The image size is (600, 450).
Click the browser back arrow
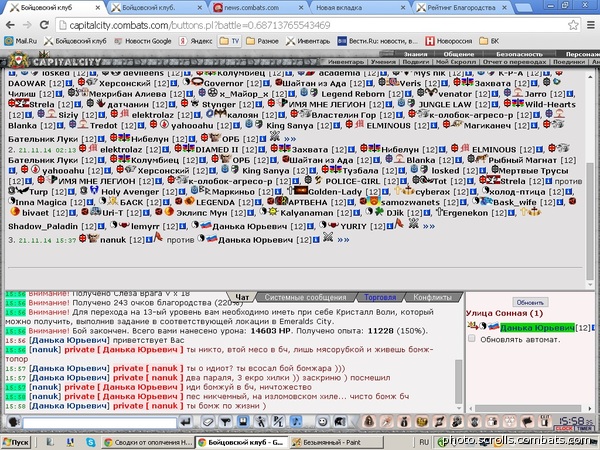[x=10, y=25]
